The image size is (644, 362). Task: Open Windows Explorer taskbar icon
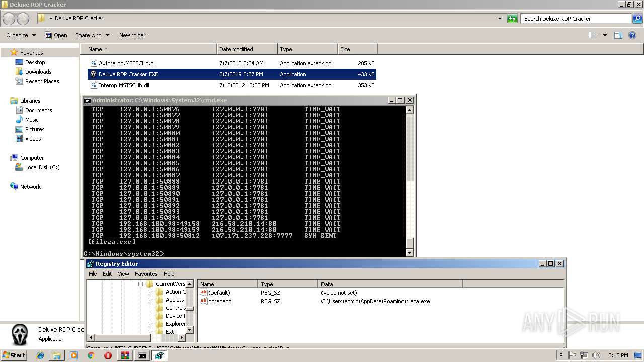[x=57, y=355]
